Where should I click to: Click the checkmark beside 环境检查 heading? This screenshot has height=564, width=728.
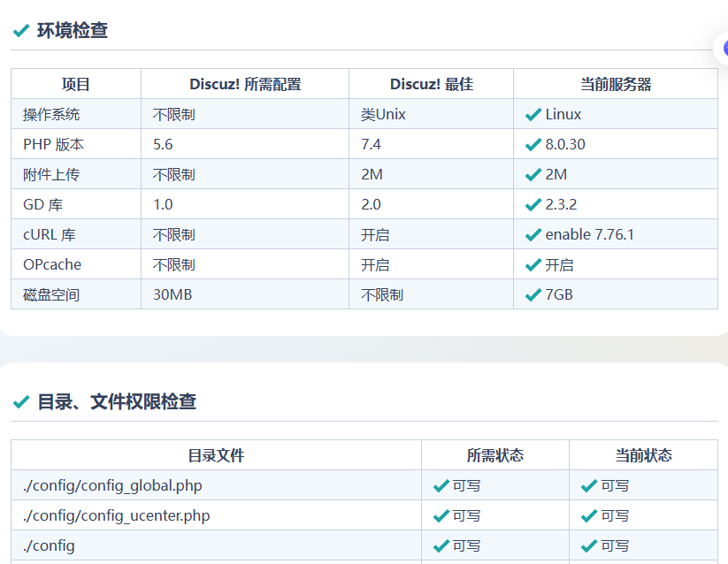pos(21,31)
